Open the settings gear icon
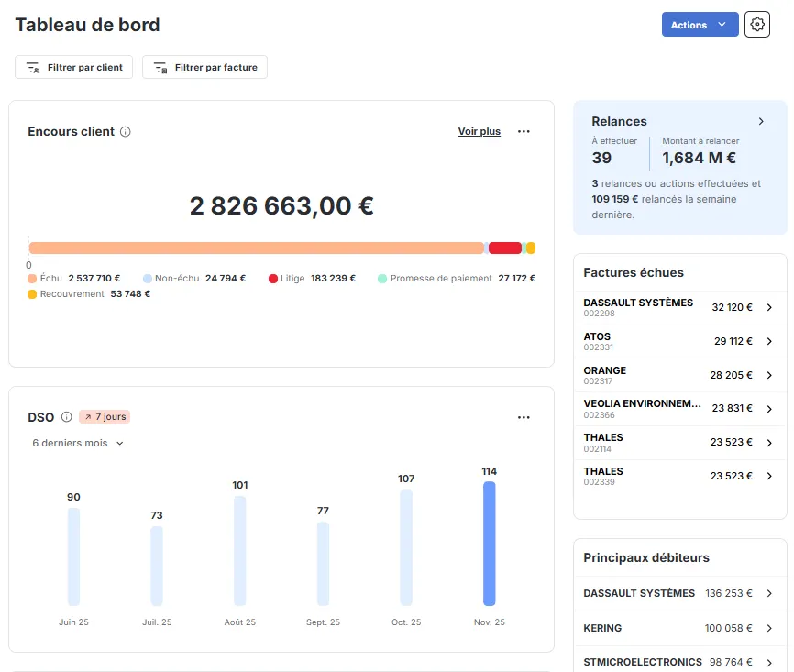This screenshot has height=672, width=794. point(757,24)
